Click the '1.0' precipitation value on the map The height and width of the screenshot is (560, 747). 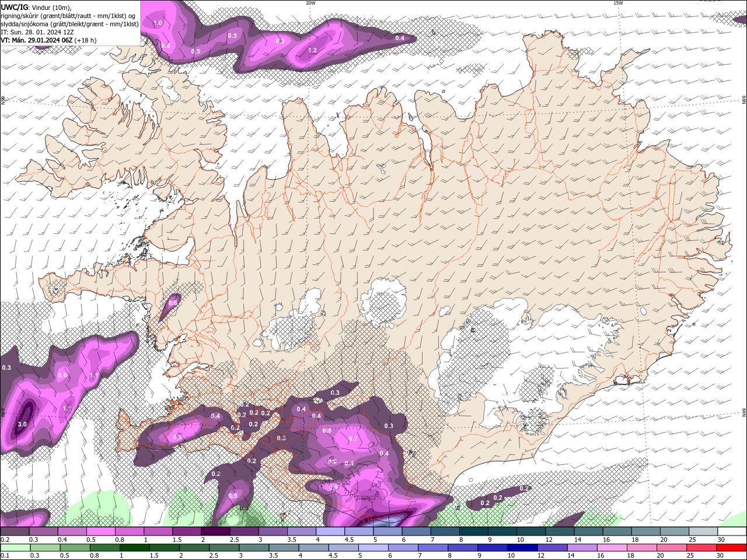(158, 23)
